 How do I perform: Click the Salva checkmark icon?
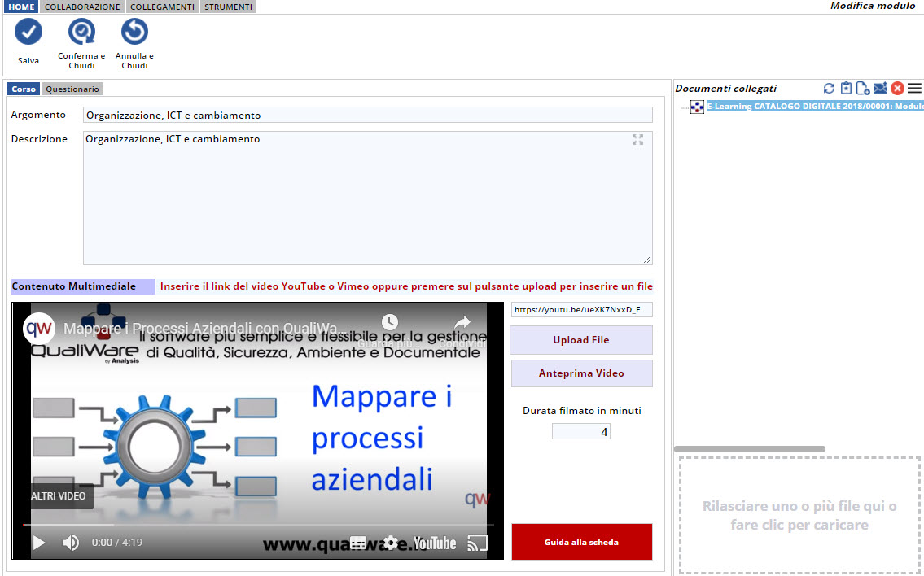28,33
